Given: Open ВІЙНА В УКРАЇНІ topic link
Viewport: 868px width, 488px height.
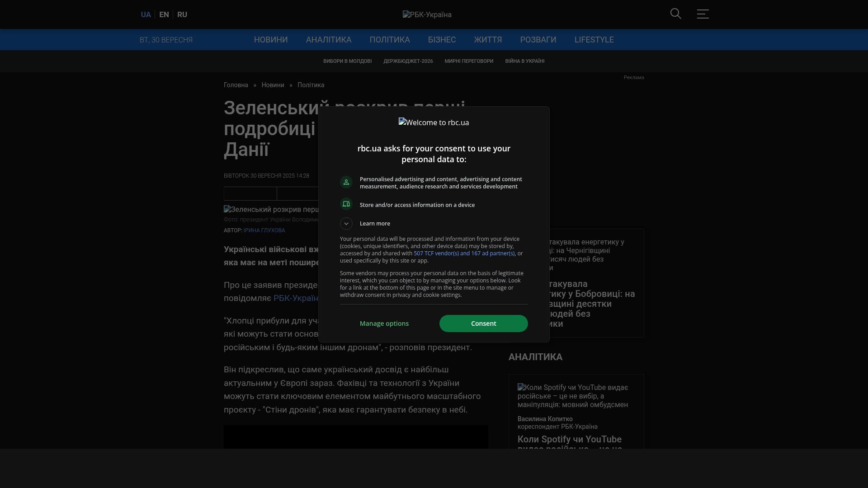Looking at the screenshot, I should coord(524,61).
